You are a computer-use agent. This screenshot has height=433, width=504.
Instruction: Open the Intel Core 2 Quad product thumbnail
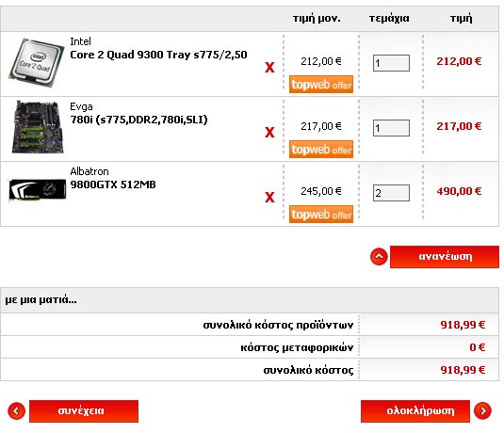pos(37,63)
